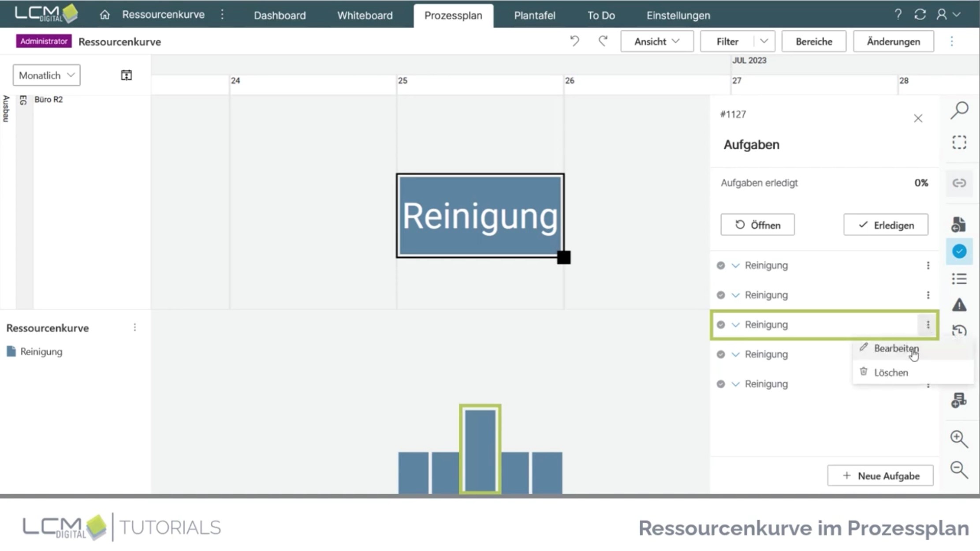
Task: Activate the dashed selection rectangle tool
Action: [x=959, y=142]
